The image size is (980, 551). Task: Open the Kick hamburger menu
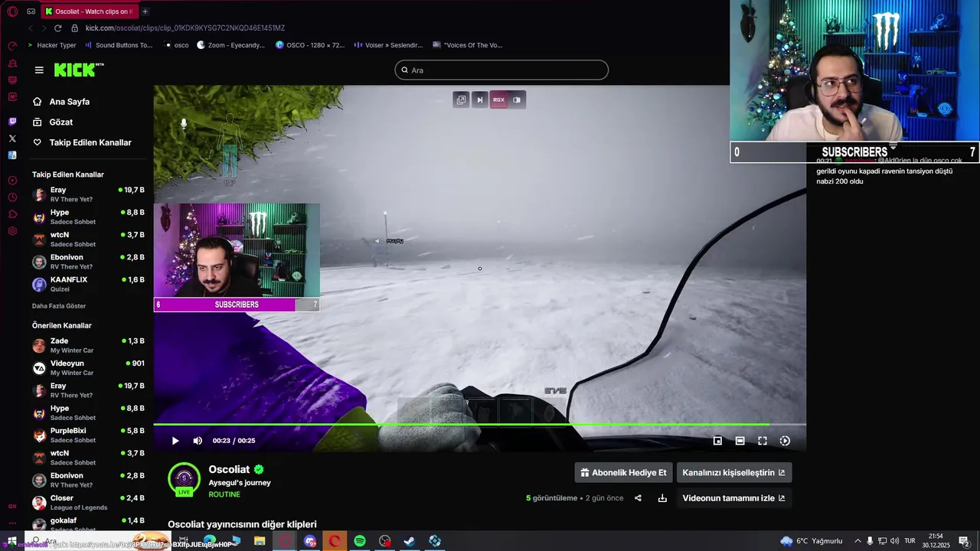(x=39, y=70)
